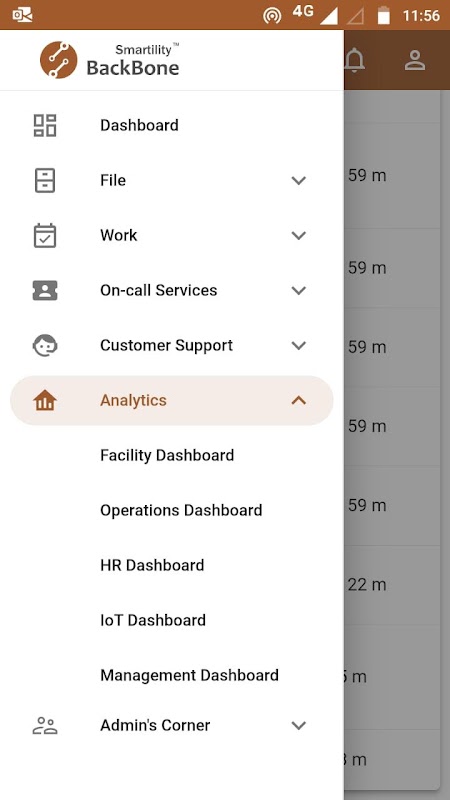Viewport: 450px width, 800px height.
Task: Expand the Work submenu arrow
Action: tap(298, 236)
